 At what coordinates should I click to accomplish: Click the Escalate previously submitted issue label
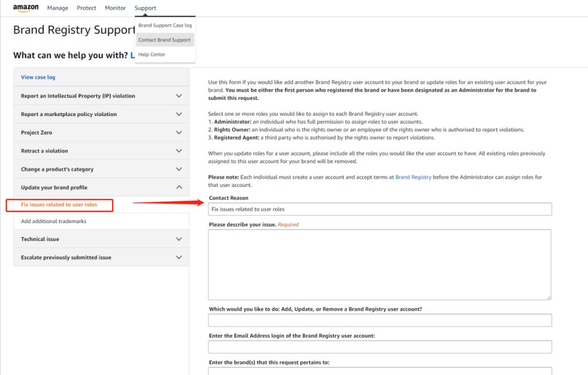[66, 257]
